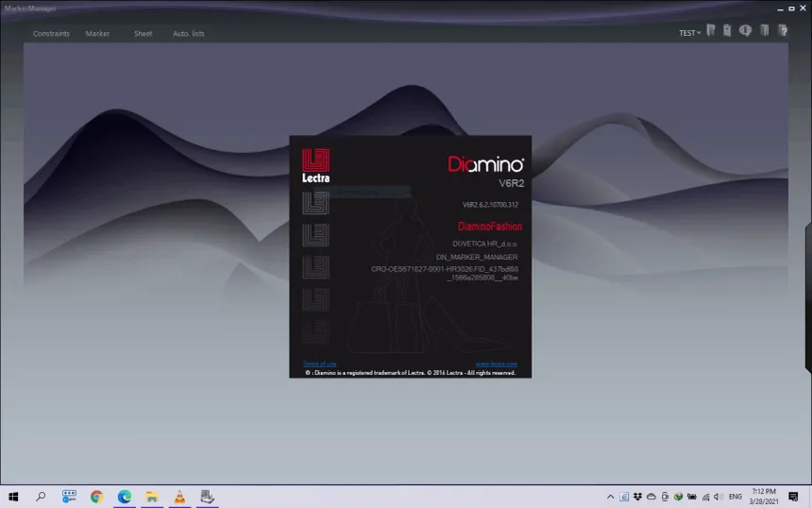This screenshot has width=812, height=508.
Task: Click the book icon in top toolbar
Action: coord(765,31)
